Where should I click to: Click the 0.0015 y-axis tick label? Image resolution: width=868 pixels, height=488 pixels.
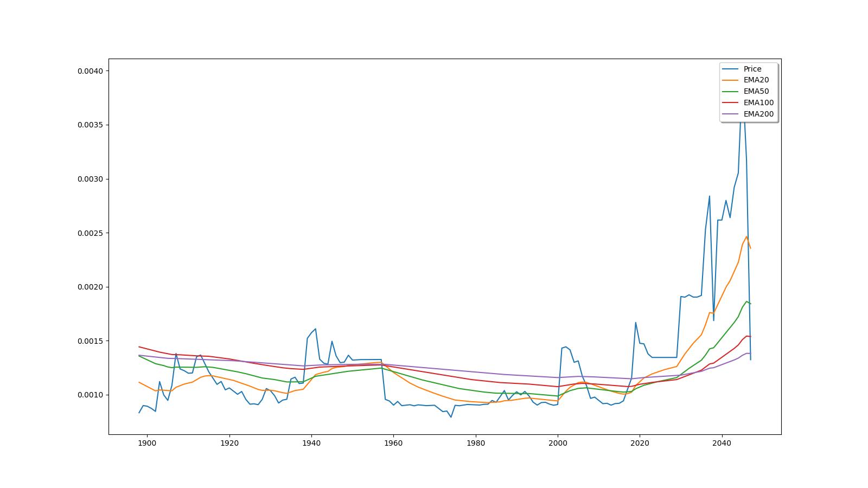click(x=91, y=341)
